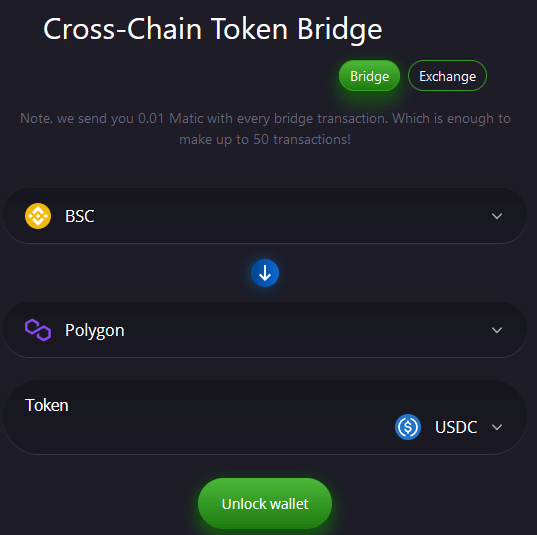Switch to the Exchange tab
The image size is (537, 535).
447,76
